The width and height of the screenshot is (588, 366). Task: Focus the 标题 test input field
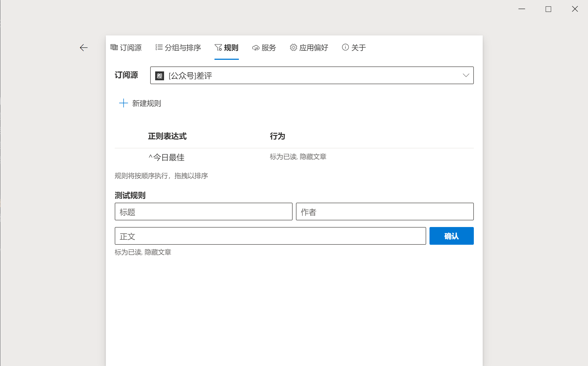point(203,212)
